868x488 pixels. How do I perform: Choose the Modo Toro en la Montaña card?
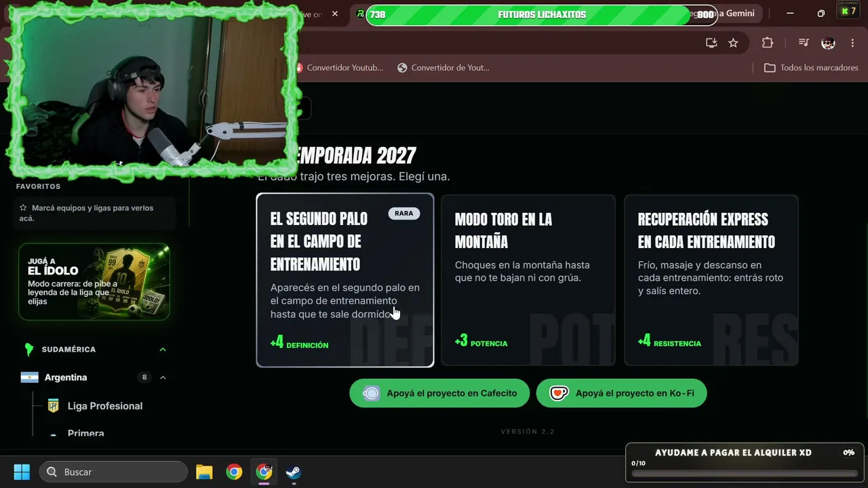(528, 281)
